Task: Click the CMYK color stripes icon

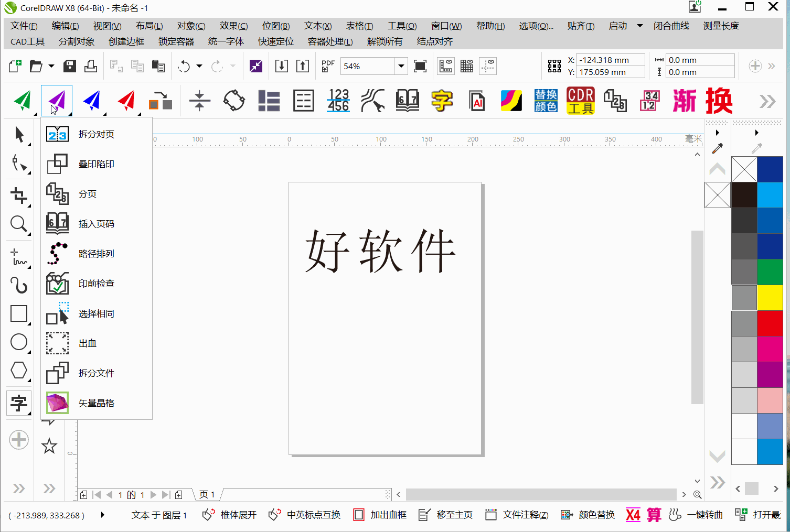Action: pyautogui.click(x=511, y=101)
